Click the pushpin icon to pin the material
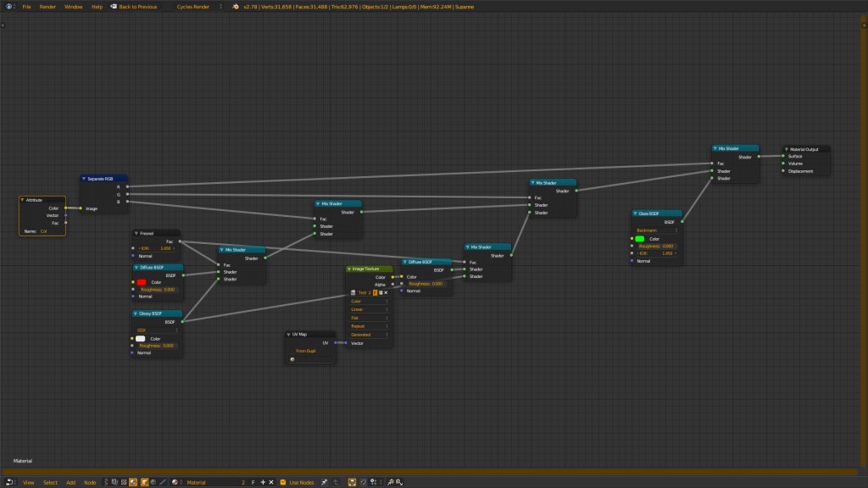Viewport: 868px width, 488px height. pyautogui.click(x=325, y=481)
